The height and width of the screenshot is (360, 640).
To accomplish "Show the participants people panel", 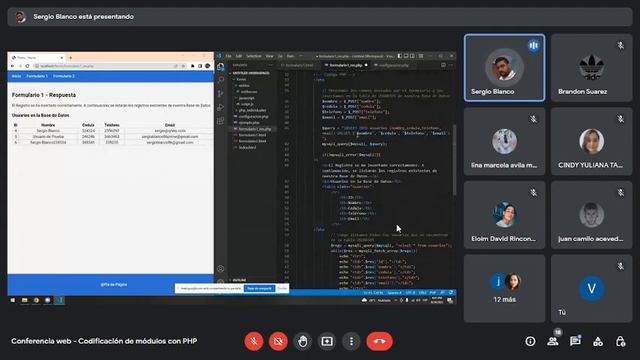I will [x=553, y=341].
